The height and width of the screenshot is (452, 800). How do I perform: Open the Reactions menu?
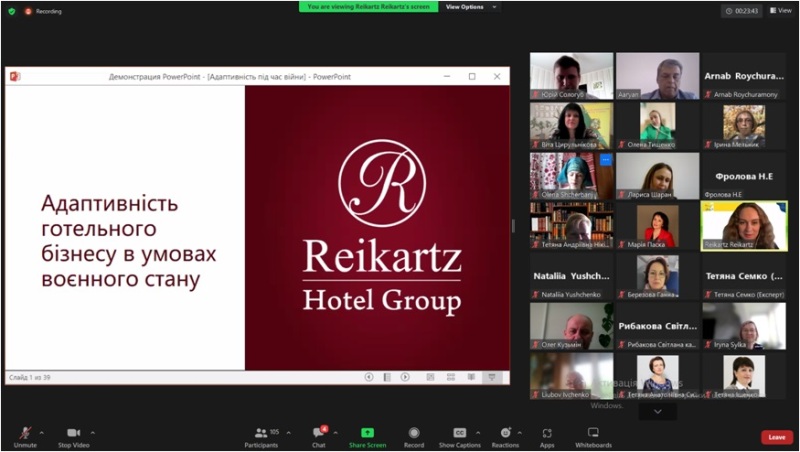pyautogui.click(x=505, y=434)
